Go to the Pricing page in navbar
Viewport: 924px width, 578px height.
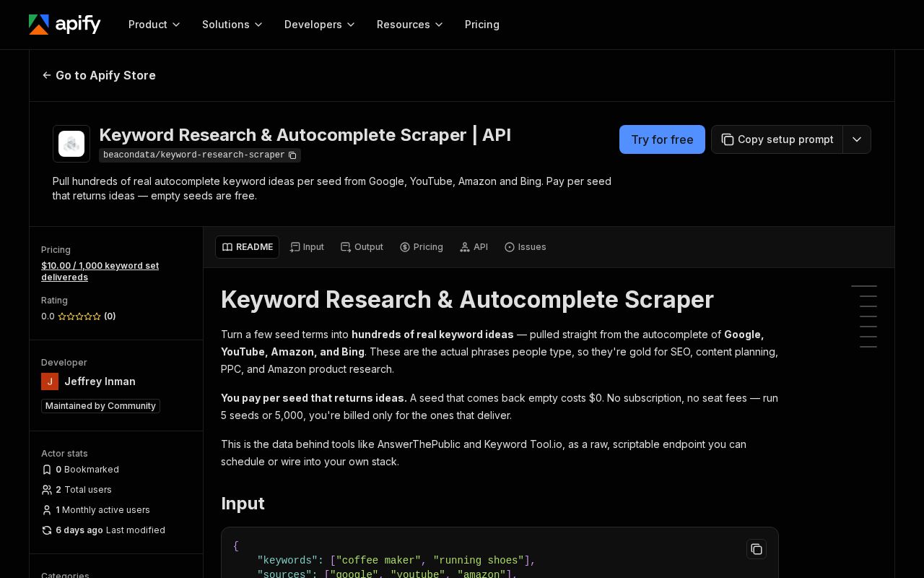click(482, 25)
